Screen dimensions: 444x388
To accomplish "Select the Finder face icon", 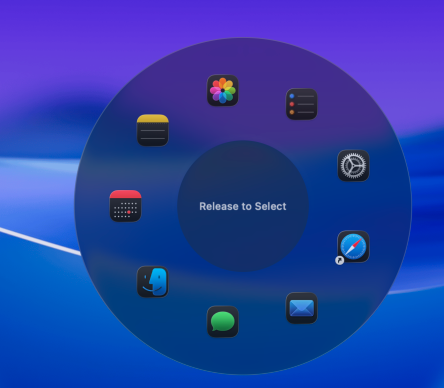I will [153, 282].
